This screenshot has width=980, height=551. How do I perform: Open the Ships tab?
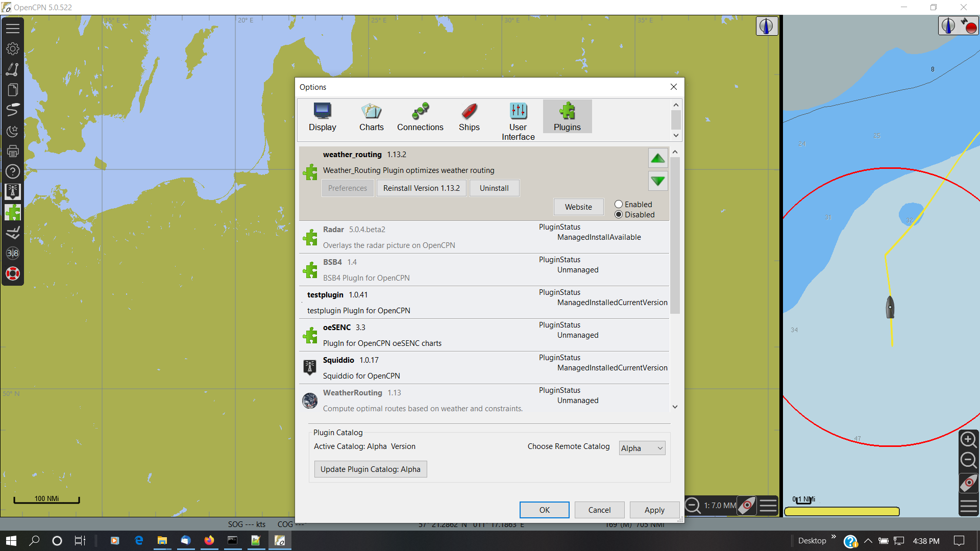(x=469, y=117)
